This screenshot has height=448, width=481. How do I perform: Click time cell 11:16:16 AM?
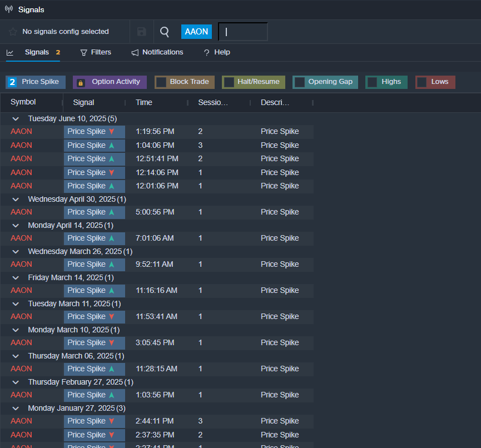coord(156,290)
